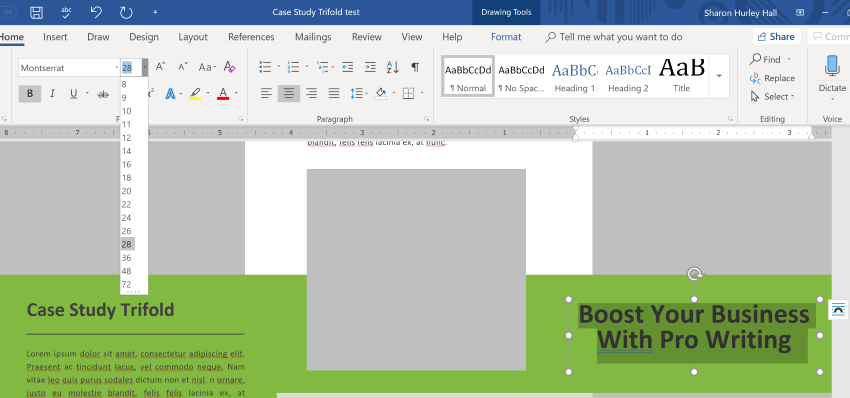850x398 pixels.
Task: Apply bullet list formatting
Action: (265, 67)
